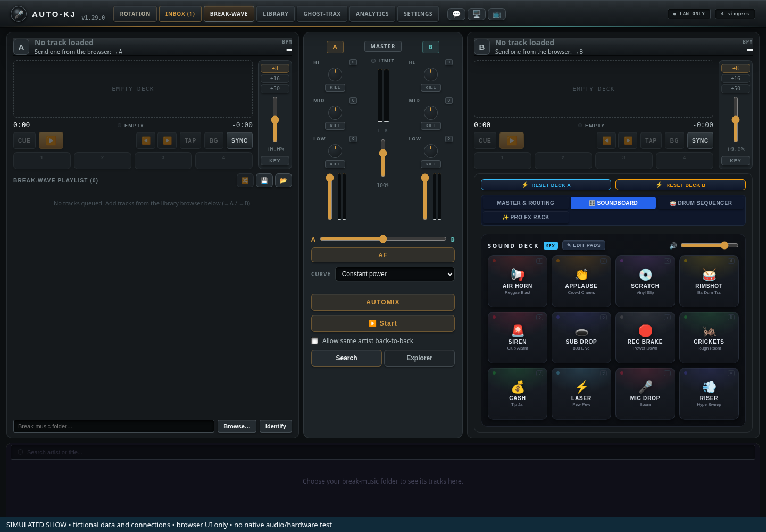
Task: Open the TV display icon in header
Action: 497,14
